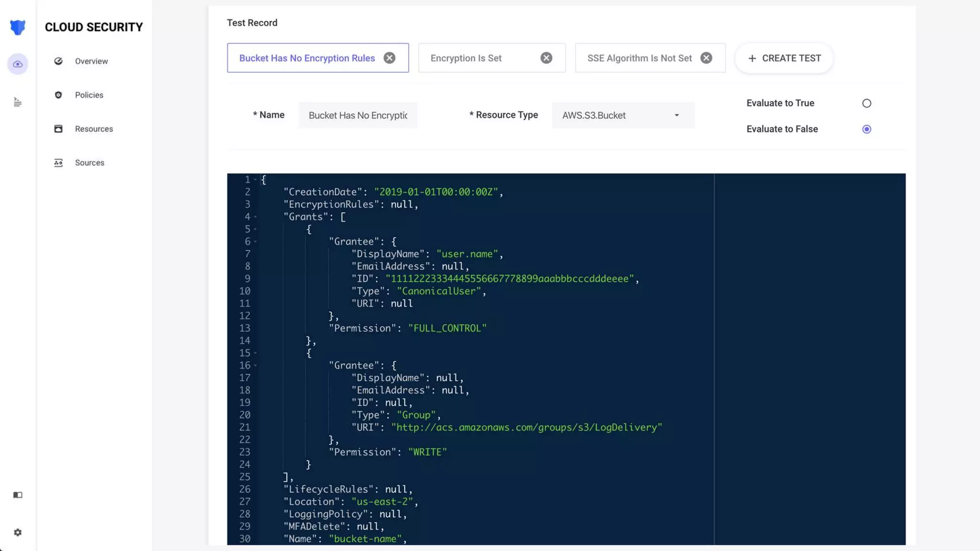Collapse the Grants array fold arrow on line 4
The height and width of the screenshot is (551, 980).
coord(256,217)
